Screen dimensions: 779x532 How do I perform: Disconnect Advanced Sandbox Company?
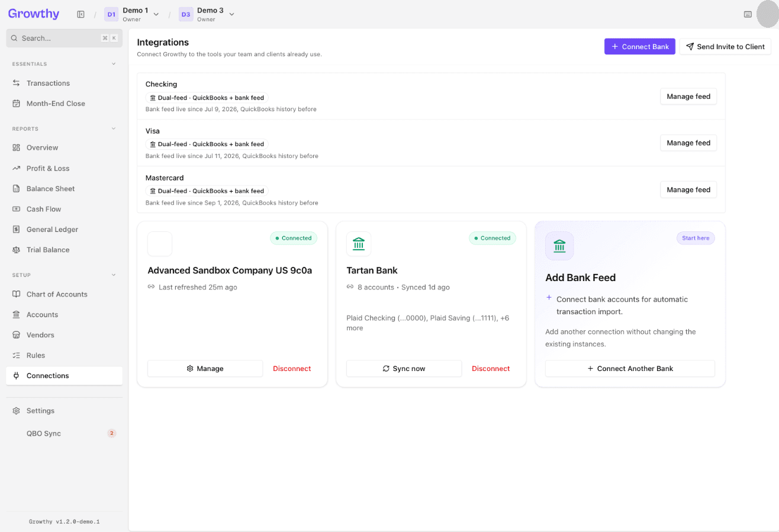click(292, 369)
